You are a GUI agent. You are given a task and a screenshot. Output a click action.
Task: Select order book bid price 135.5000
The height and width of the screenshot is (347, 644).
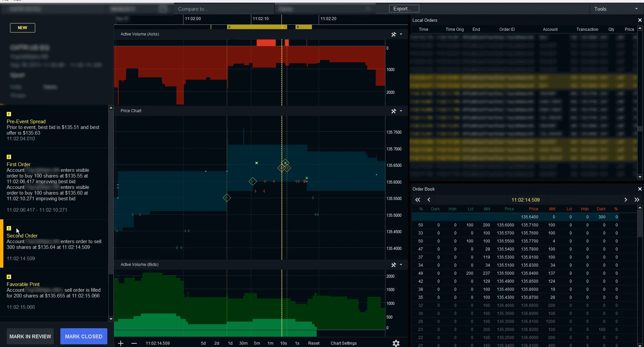505,273
